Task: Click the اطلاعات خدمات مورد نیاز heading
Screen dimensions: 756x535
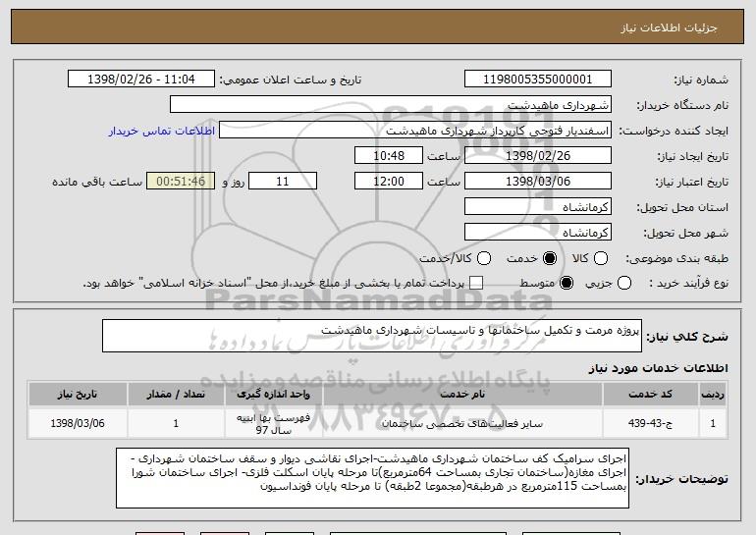Action: point(658,368)
